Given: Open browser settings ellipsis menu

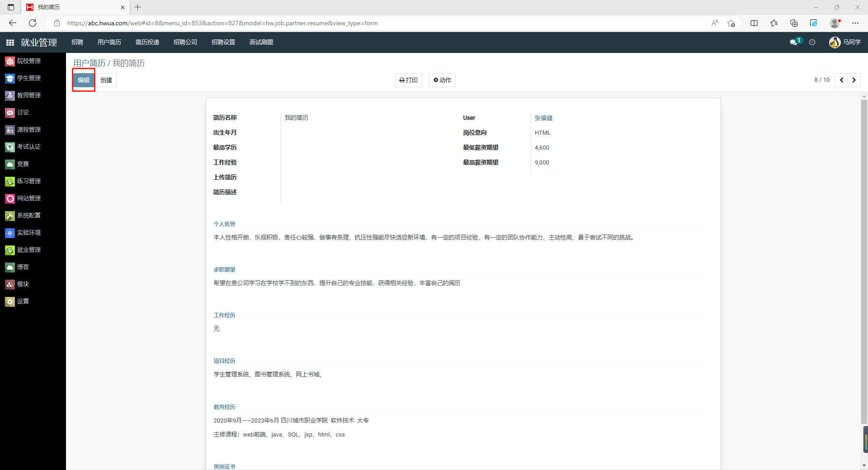Looking at the screenshot, I should [x=855, y=23].
